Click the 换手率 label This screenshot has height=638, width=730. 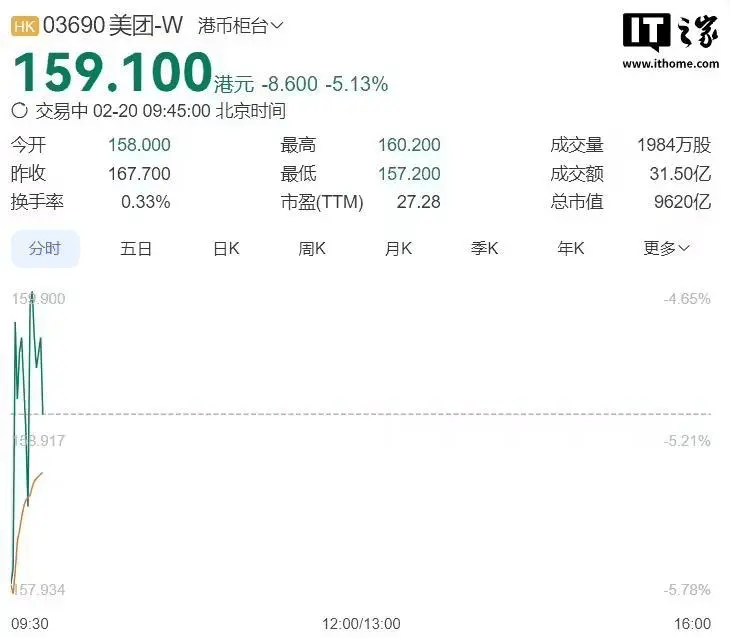37,202
